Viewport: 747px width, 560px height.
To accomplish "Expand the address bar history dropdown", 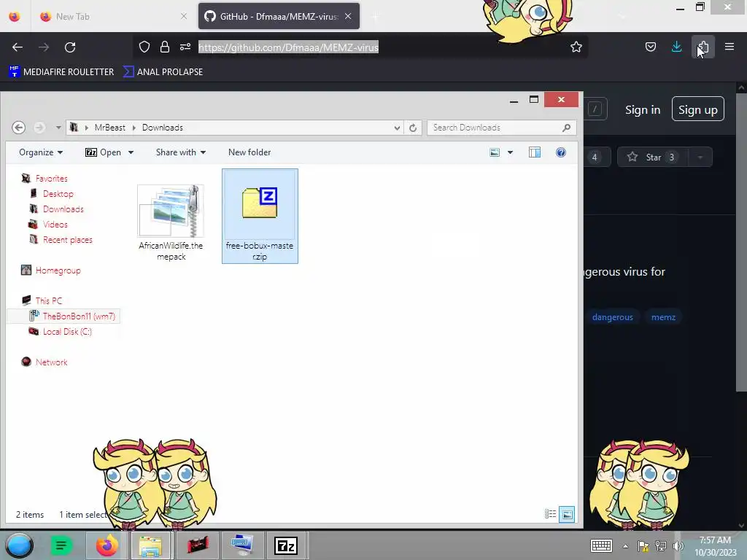I will 397,128.
